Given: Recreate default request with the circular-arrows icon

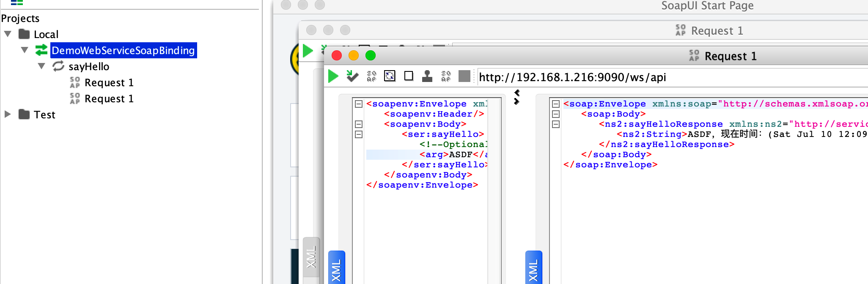Looking at the screenshot, I should point(390,76).
